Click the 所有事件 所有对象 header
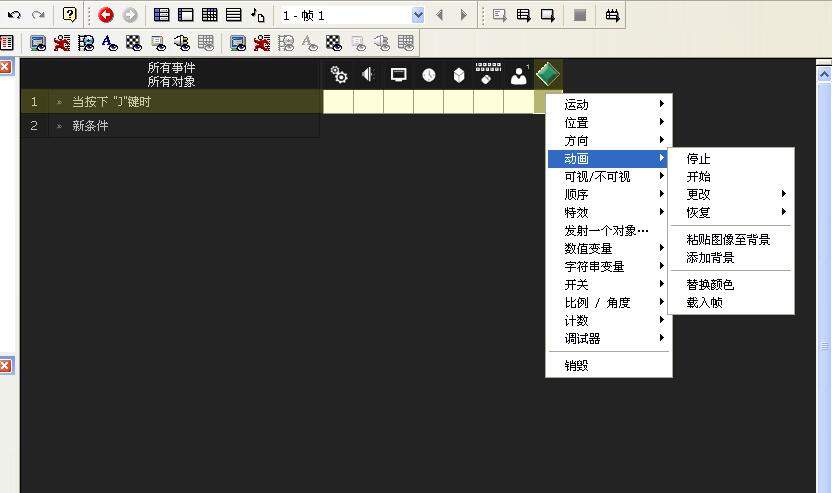The image size is (832, 493). tap(171, 74)
